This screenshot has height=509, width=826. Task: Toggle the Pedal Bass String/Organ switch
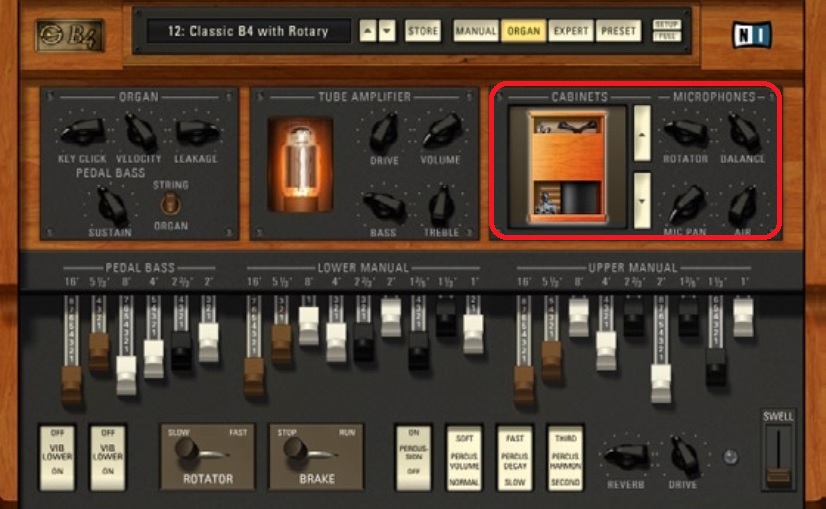[x=171, y=203]
